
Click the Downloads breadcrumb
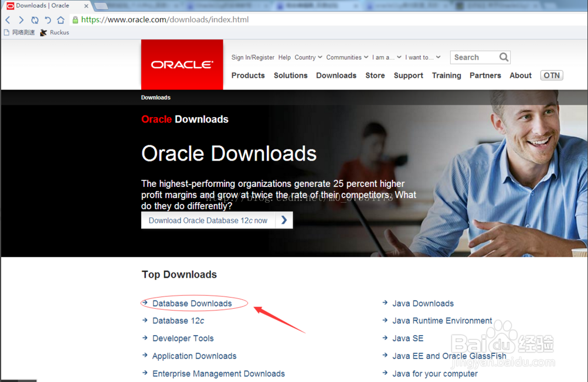tap(155, 97)
